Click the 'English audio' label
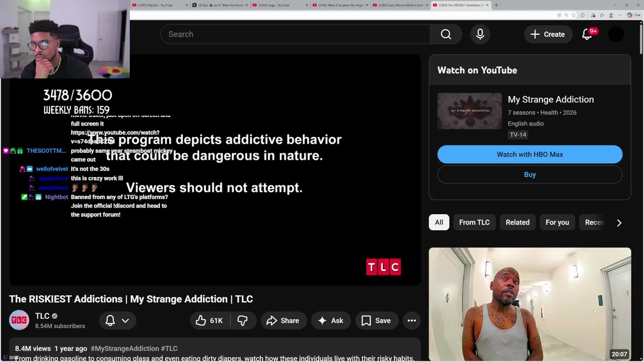The width and height of the screenshot is (644, 362). coord(526,124)
